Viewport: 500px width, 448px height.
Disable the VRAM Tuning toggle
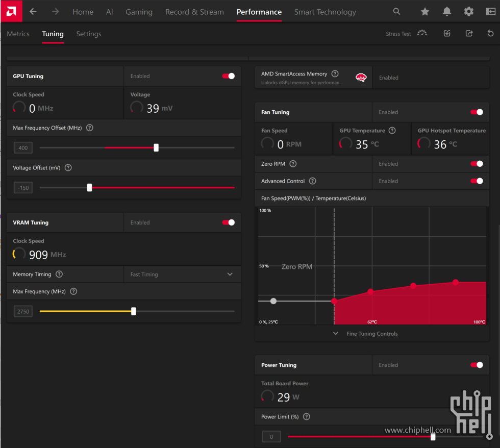pyautogui.click(x=229, y=222)
